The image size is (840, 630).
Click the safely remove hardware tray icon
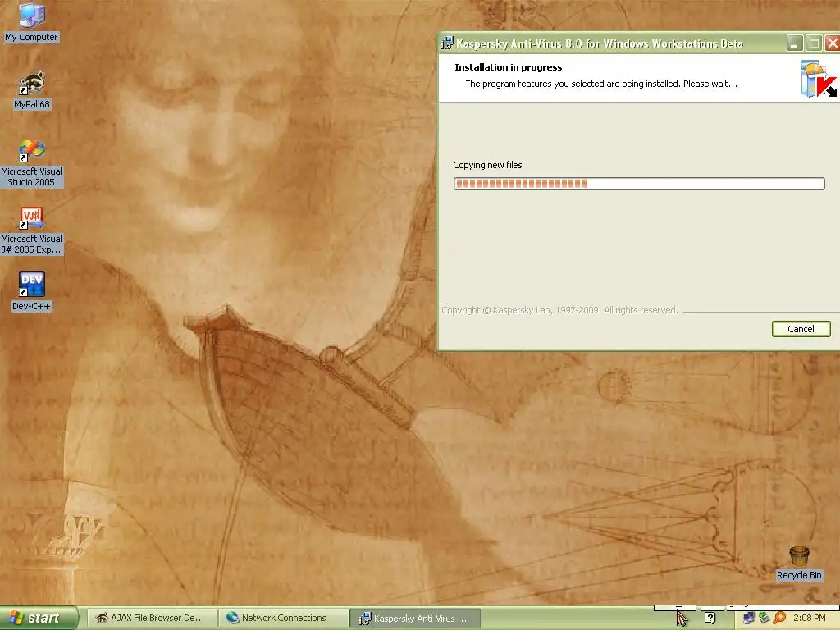point(764,619)
